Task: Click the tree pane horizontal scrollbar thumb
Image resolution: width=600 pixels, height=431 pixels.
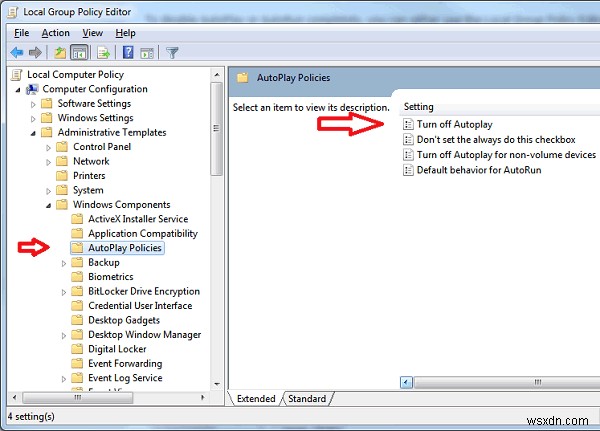Action: click(x=78, y=398)
